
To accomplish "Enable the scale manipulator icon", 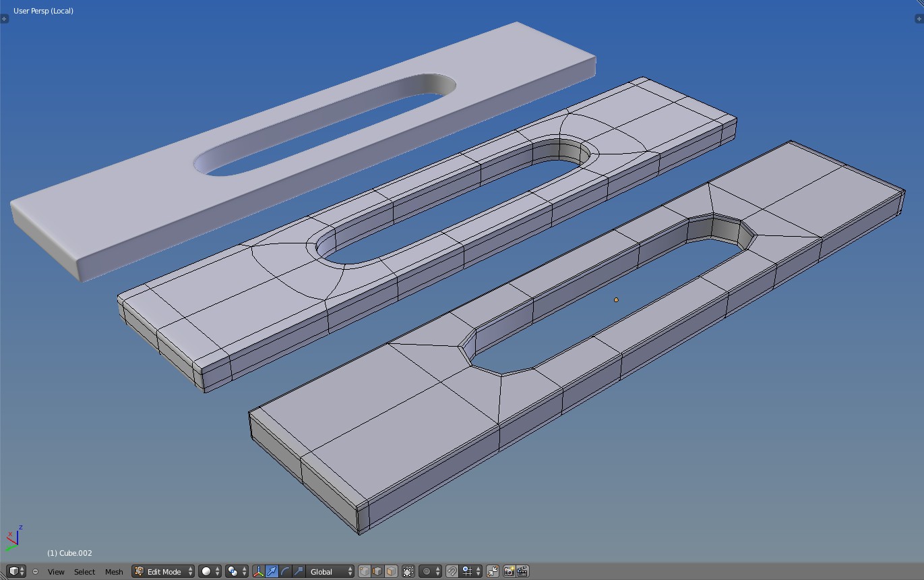I will (x=299, y=571).
